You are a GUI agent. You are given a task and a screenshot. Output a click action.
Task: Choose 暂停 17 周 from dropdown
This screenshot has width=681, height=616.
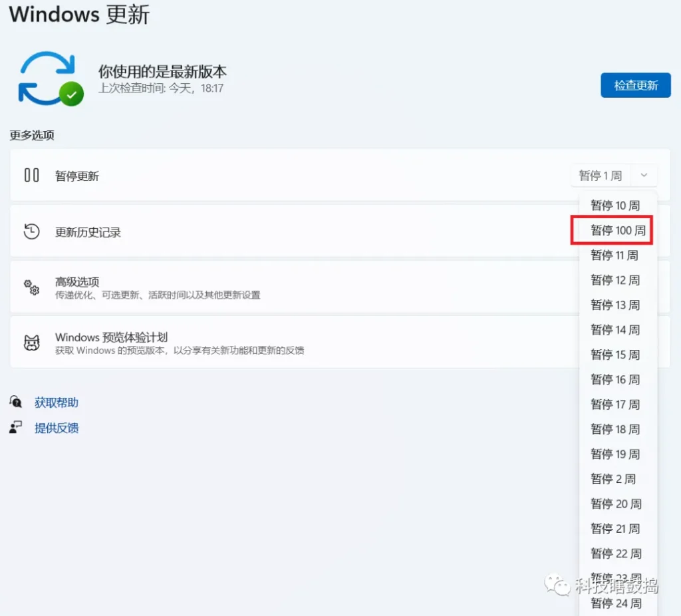(615, 404)
